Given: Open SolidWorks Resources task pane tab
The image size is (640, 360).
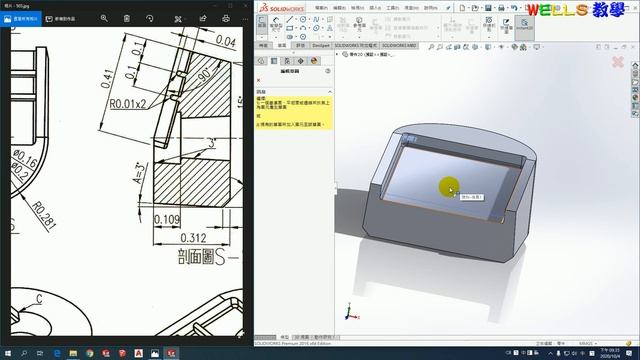Looking at the screenshot, I should point(635,66).
